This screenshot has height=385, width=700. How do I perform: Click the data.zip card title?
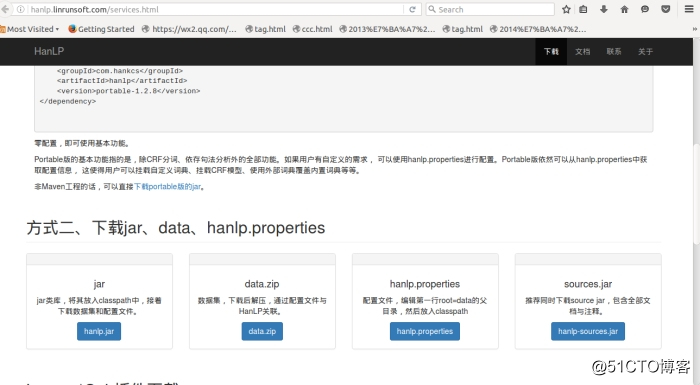(262, 284)
